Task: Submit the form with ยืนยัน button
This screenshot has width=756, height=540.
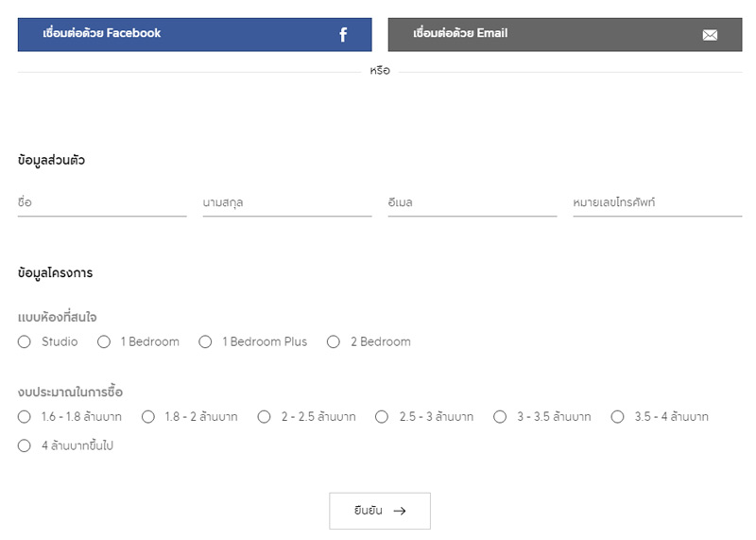Action: pos(379,511)
